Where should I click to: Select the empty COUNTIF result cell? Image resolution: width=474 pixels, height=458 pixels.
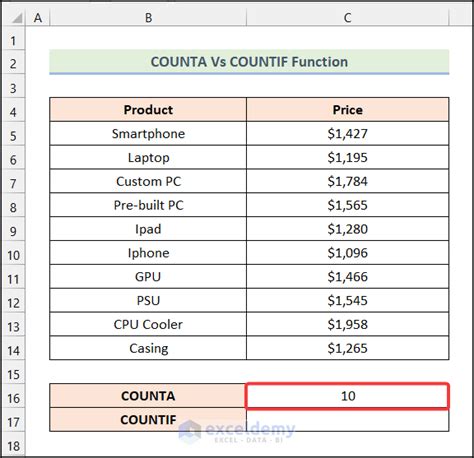[x=348, y=420]
